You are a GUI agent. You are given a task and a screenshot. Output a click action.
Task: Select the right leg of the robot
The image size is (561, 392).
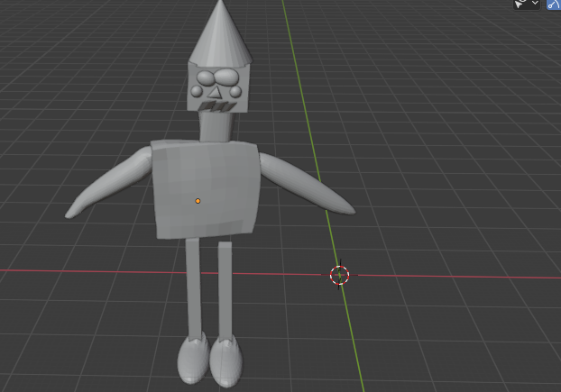[225, 288]
